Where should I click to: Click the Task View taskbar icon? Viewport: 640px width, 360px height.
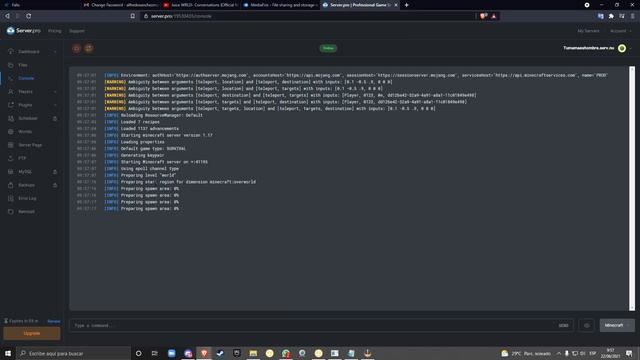(x=155, y=353)
